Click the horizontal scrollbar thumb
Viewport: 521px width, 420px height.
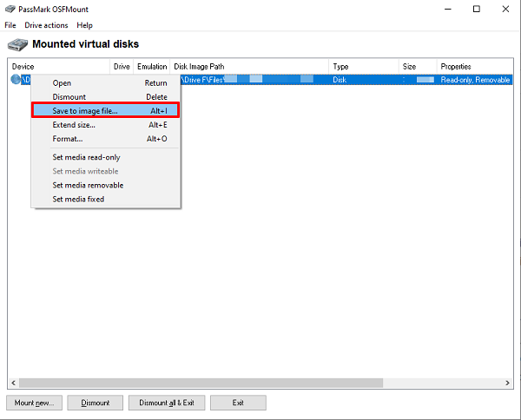pos(201,383)
